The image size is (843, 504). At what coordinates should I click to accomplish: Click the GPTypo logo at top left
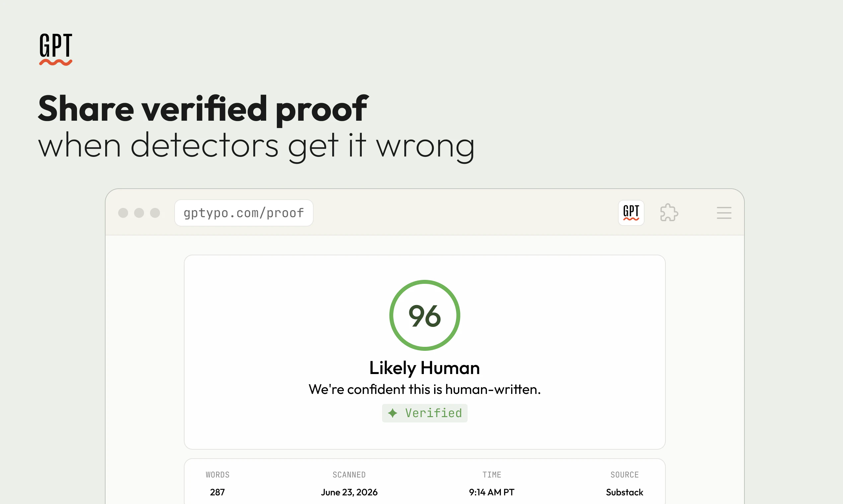pos(56,49)
